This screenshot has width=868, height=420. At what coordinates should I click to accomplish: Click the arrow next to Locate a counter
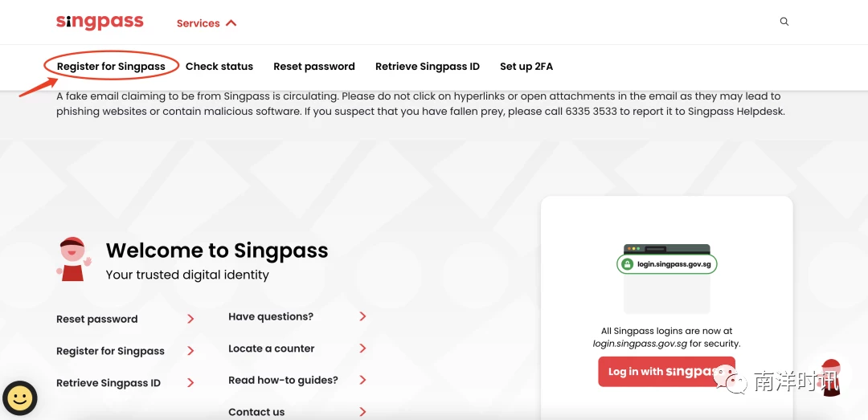pyautogui.click(x=362, y=349)
